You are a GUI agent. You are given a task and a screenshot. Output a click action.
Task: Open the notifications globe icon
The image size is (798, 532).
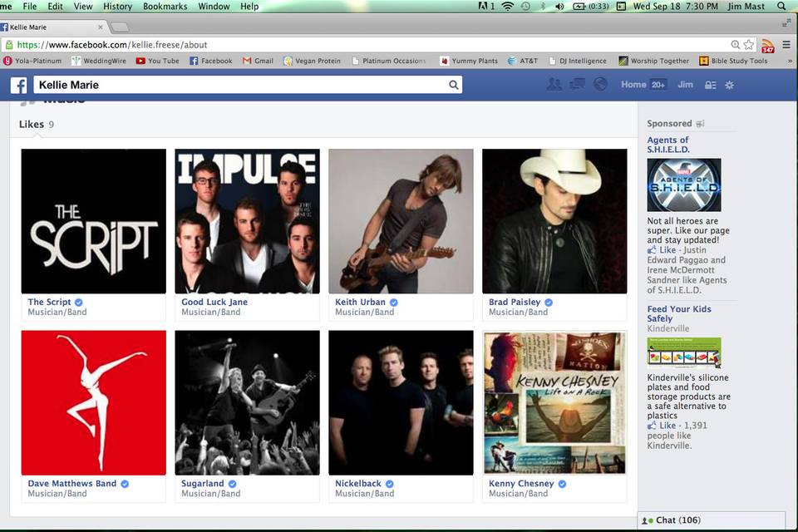(600, 85)
